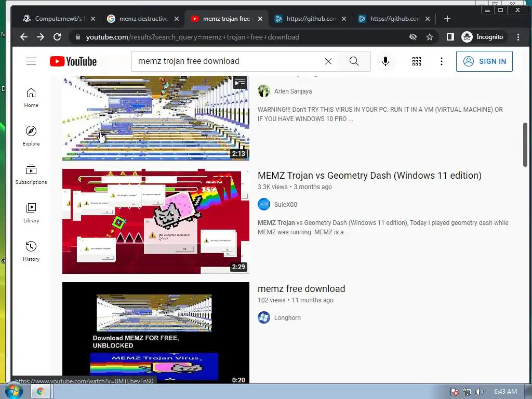Open memz free download video thumbnail
Viewport: 532px width, 399px height.
pos(156,333)
